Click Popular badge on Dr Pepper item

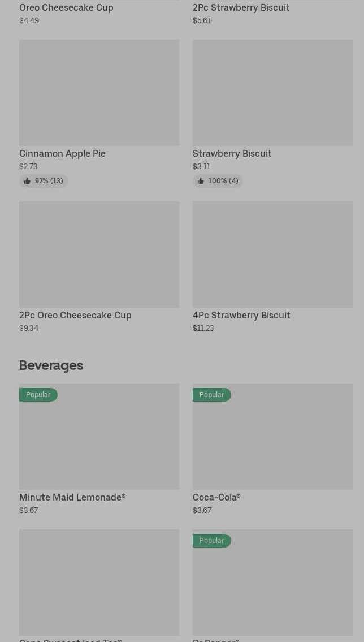pos(212,541)
